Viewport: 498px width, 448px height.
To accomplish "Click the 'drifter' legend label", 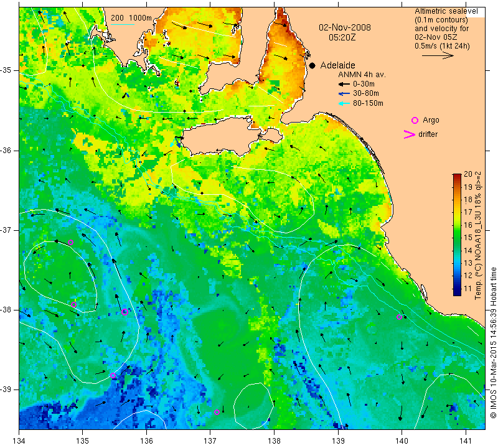I will point(428,134).
